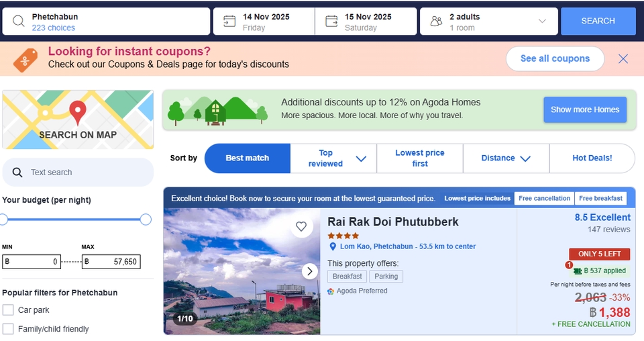Click the destination search magnifier icon
Viewport: 644px width, 341px height.
click(18, 21)
